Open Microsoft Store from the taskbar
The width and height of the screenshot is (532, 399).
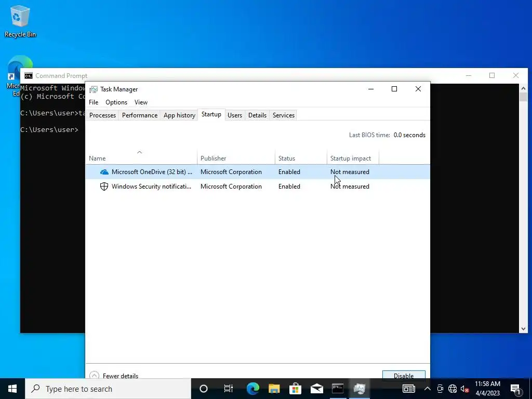pos(296,389)
